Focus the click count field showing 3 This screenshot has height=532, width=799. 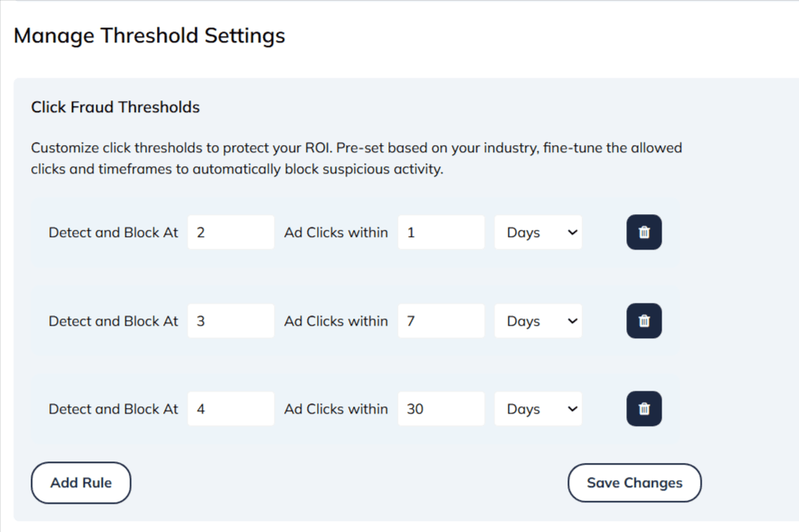231,321
